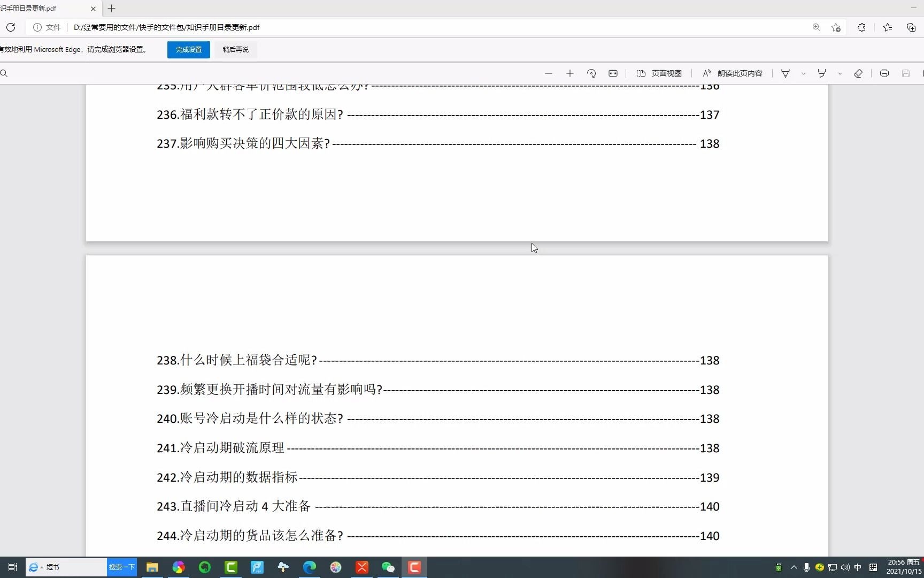Rotate the PDF page
924x578 pixels.
tap(591, 73)
